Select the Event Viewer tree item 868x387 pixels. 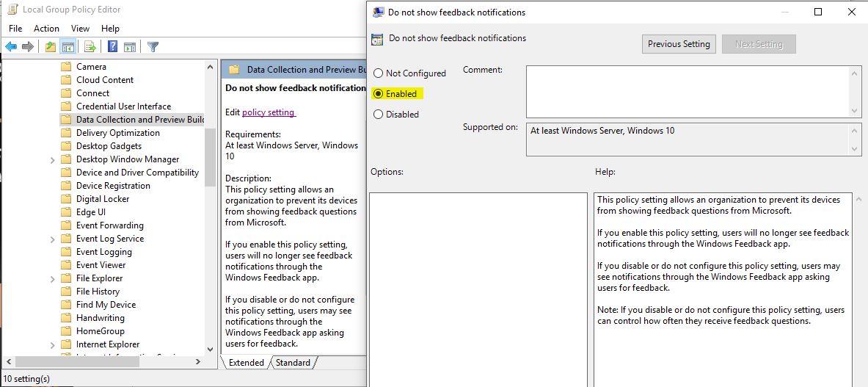tap(101, 265)
